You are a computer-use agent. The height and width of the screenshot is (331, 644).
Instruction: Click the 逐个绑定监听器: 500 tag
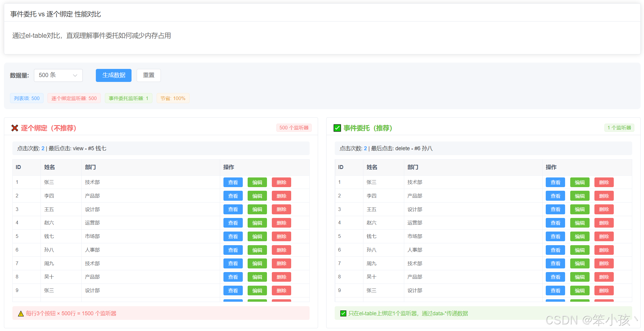click(x=74, y=98)
